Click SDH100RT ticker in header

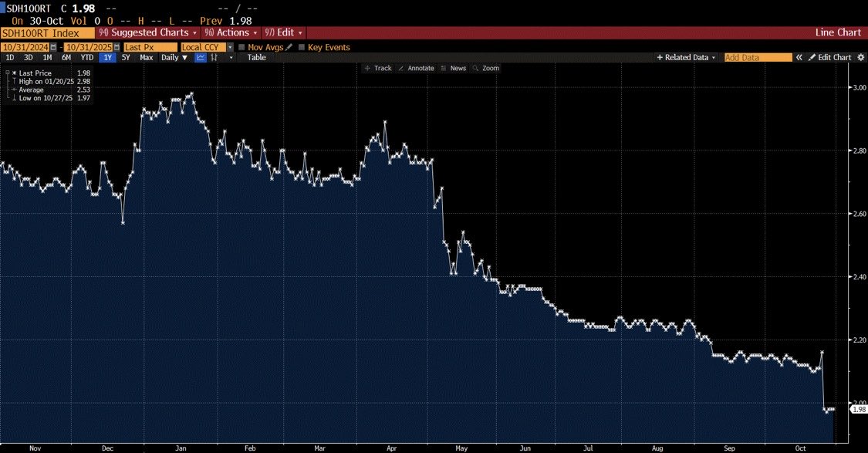pos(29,8)
